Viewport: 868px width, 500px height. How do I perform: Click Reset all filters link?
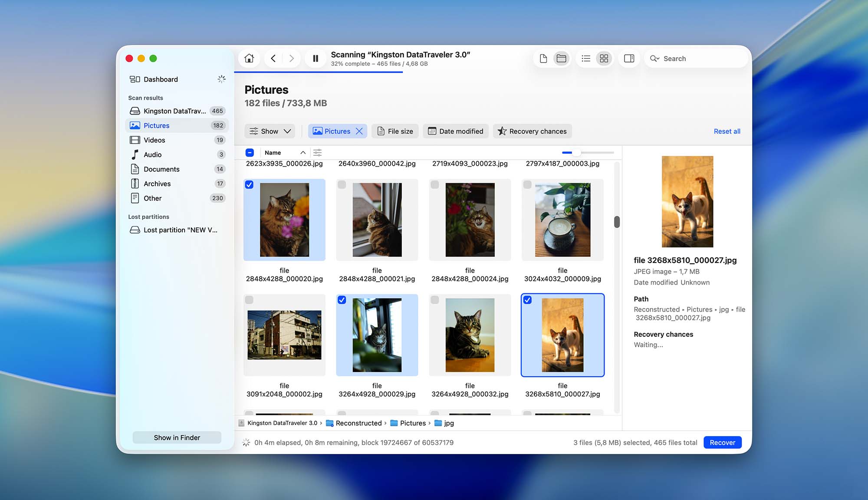click(727, 131)
